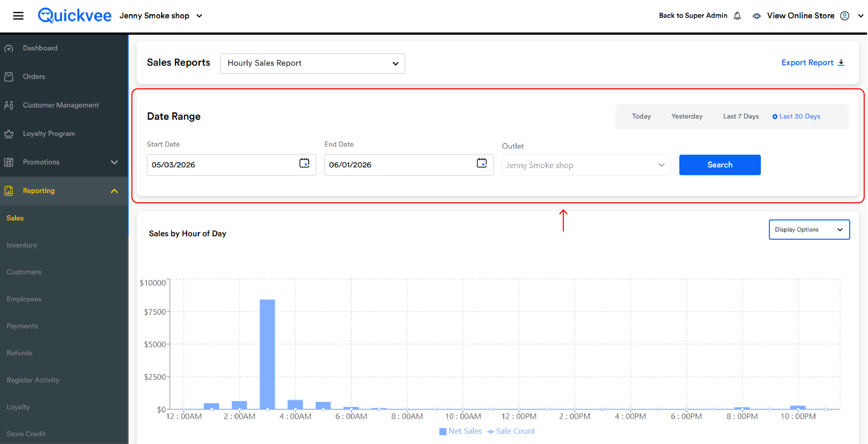The image size is (868, 444).
Task: Click the Orders bag icon
Action: point(9,76)
